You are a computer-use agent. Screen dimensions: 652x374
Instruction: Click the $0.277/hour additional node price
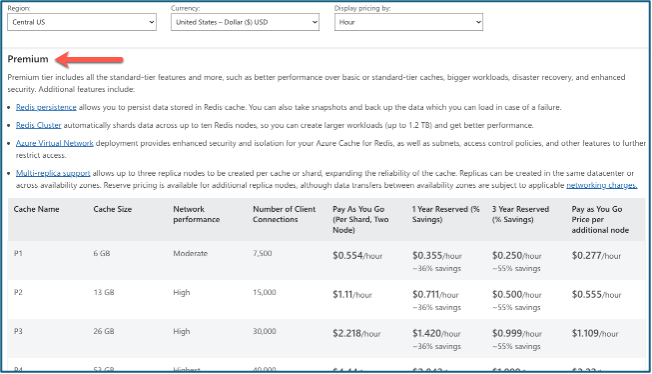(596, 256)
